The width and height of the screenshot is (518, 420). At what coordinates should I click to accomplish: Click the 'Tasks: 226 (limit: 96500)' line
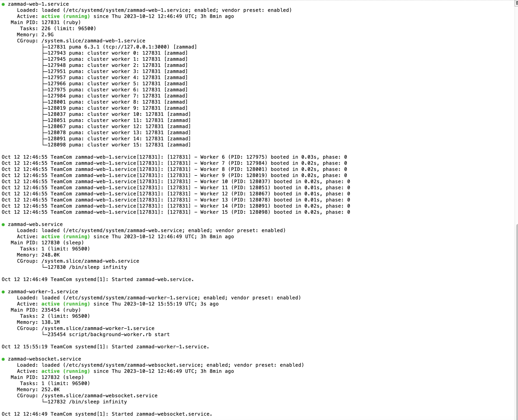pos(58,29)
